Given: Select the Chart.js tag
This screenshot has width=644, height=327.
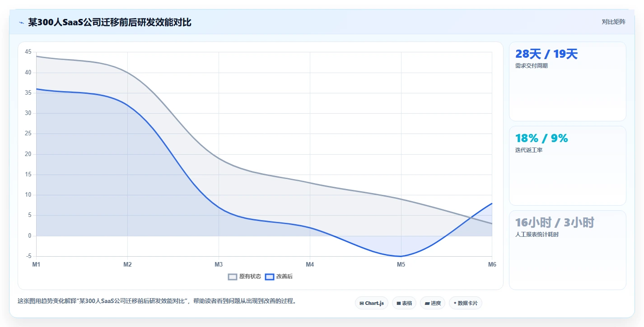Looking at the screenshot, I should (372, 303).
